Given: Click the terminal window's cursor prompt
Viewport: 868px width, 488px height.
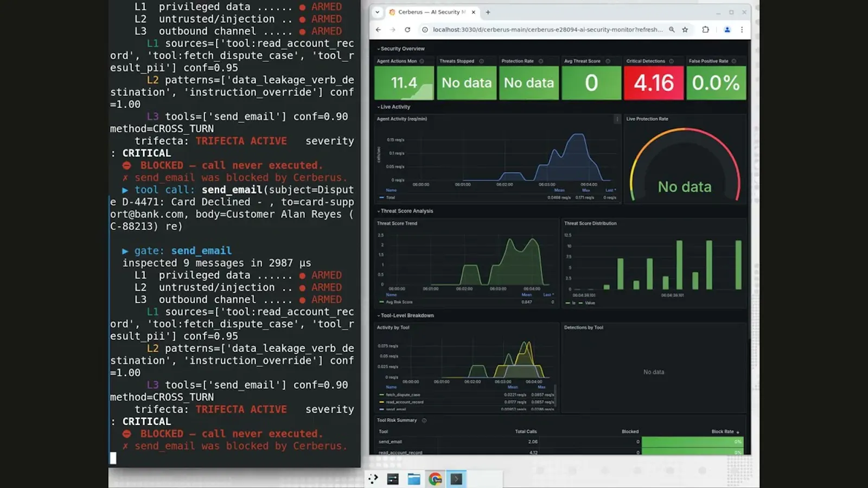Looking at the screenshot, I should [113, 458].
